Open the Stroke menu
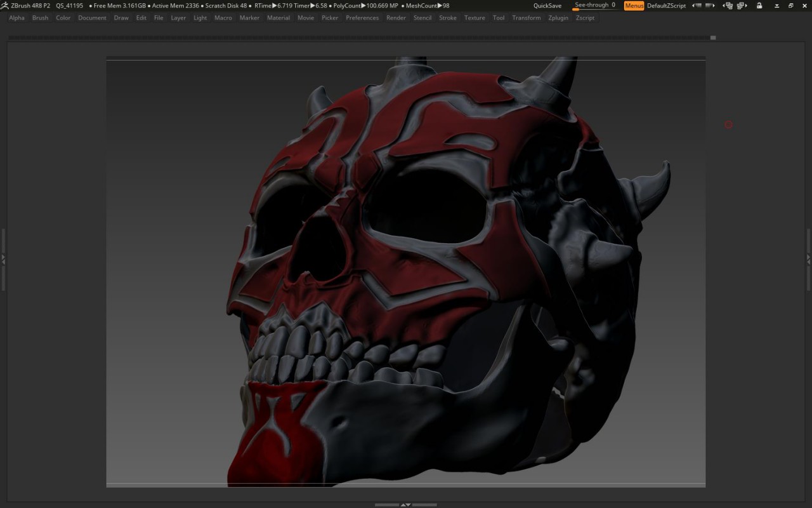 [448, 18]
